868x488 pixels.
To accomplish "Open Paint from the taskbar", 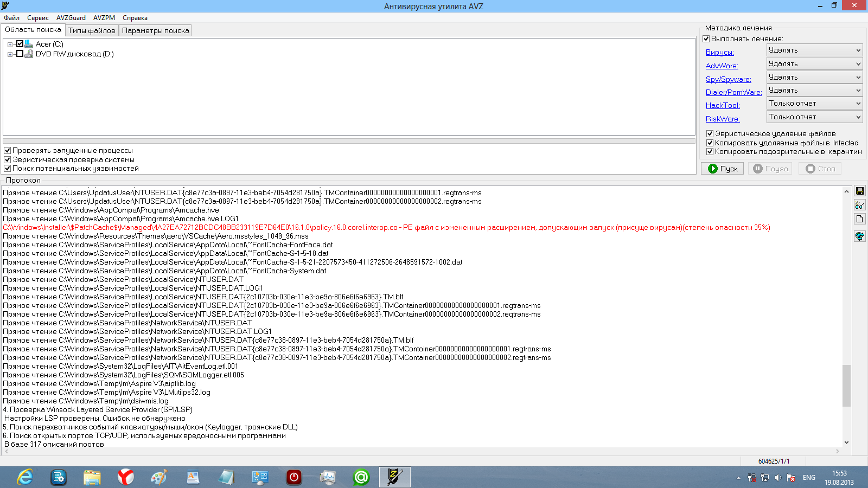I will pos(159,477).
